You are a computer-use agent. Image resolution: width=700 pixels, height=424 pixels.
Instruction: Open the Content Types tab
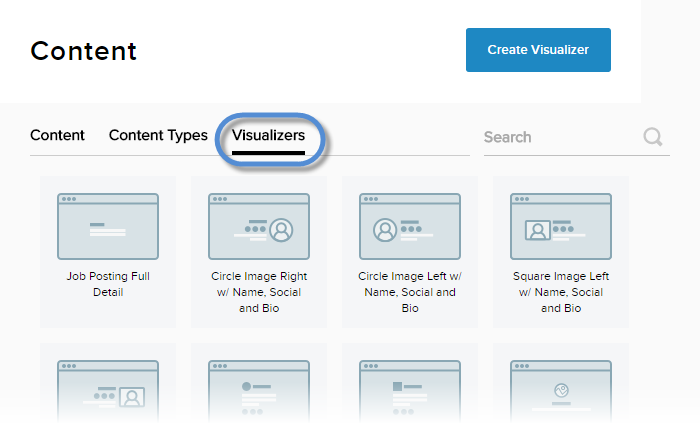coord(158,136)
